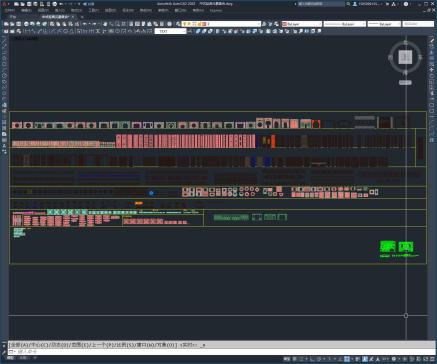Select the blue circle object in the drawing
Screen dimensions: 437x364
pos(151,193)
